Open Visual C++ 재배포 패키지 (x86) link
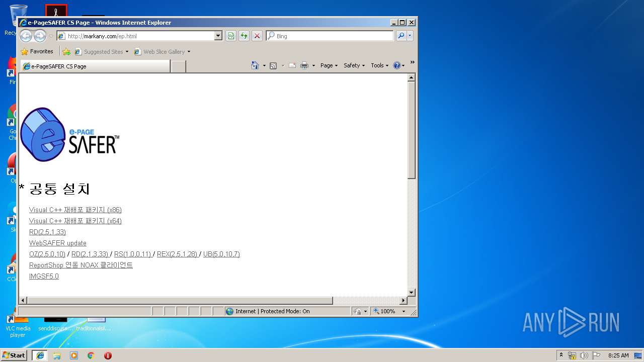The image size is (644, 362). [x=75, y=210]
